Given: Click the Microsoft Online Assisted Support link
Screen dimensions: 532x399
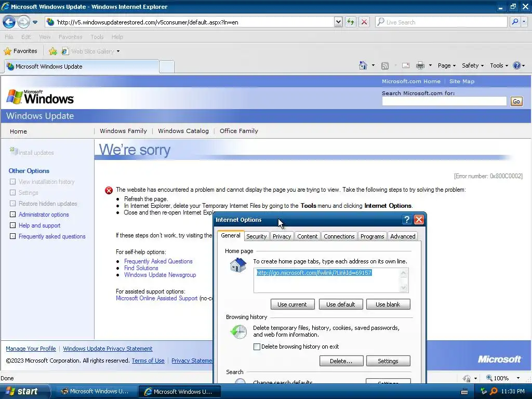Looking at the screenshot, I should click(x=156, y=298).
